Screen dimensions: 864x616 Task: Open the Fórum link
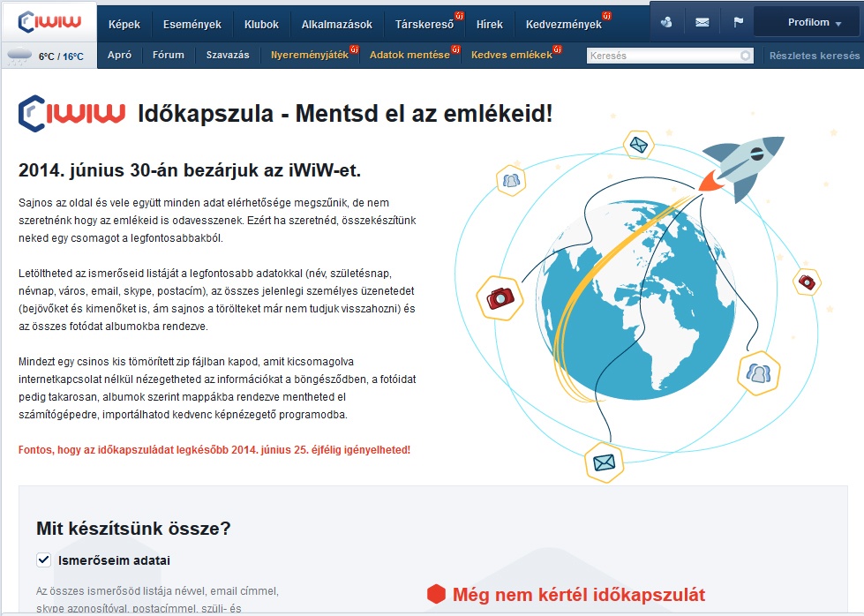pos(168,55)
